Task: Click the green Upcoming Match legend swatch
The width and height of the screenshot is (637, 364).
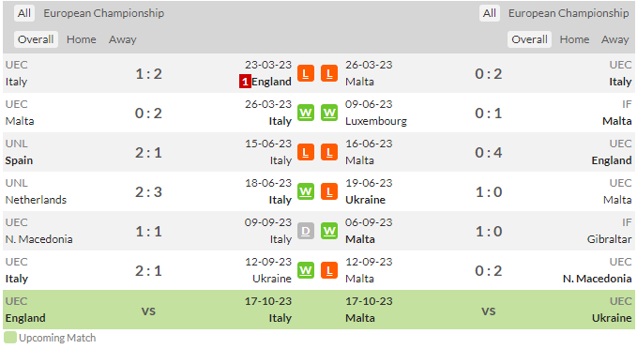Action: point(10,338)
